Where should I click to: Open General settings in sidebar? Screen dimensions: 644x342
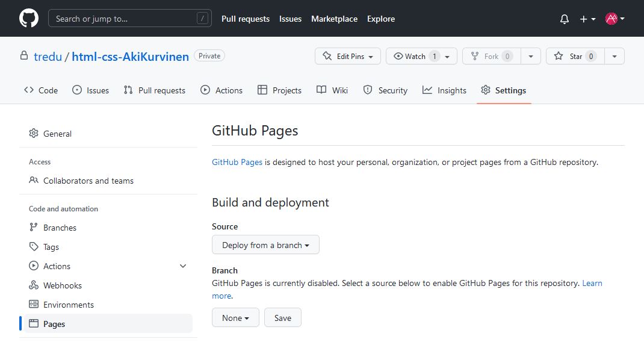pyautogui.click(x=108, y=134)
